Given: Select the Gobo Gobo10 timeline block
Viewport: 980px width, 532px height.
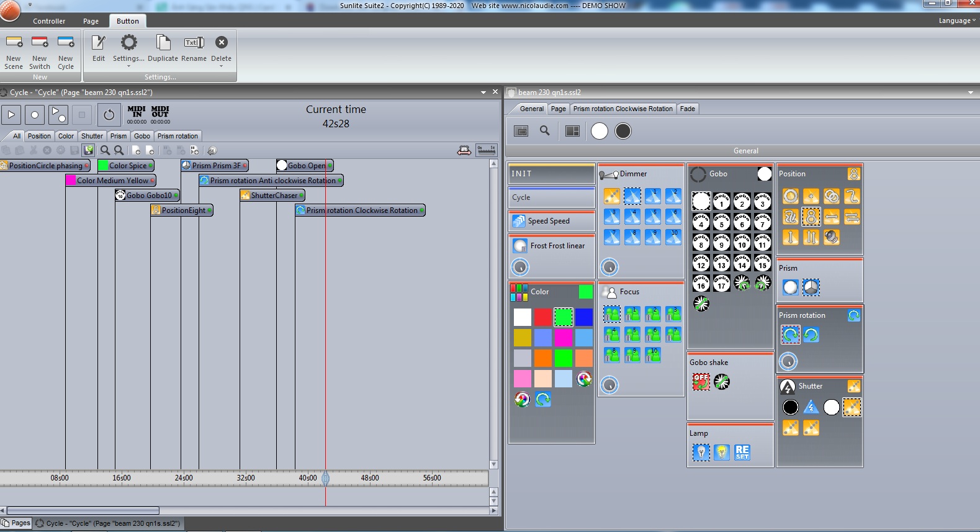Looking at the screenshot, I should [x=148, y=196].
